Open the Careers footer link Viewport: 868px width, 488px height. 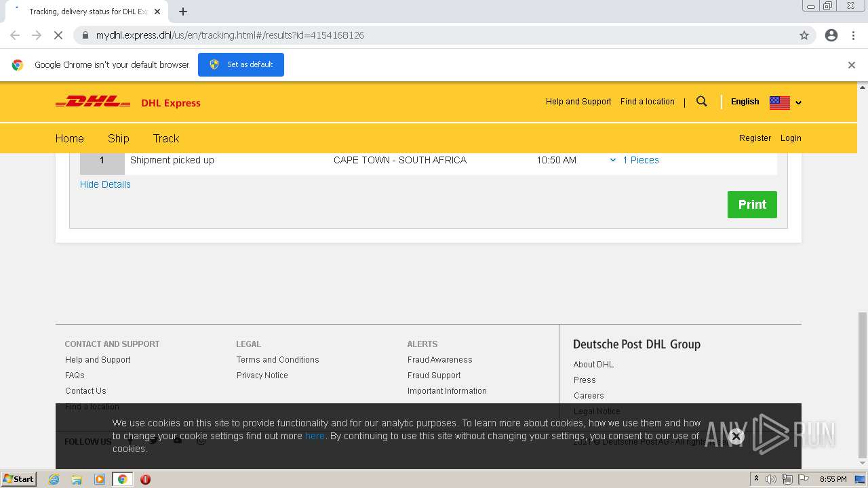click(589, 396)
